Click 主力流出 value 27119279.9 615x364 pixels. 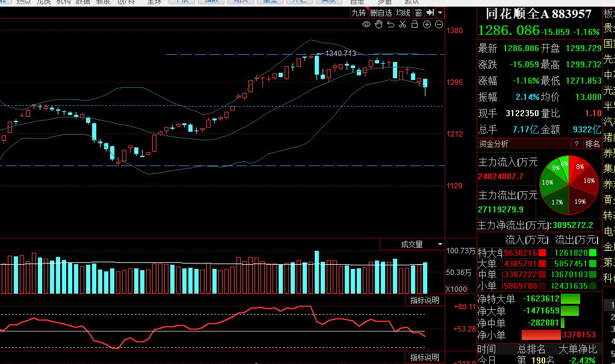[501, 209]
